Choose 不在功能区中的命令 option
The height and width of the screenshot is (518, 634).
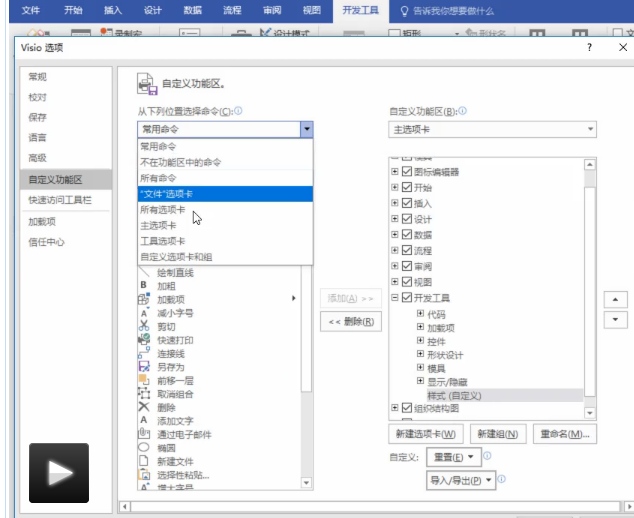[225, 162]
